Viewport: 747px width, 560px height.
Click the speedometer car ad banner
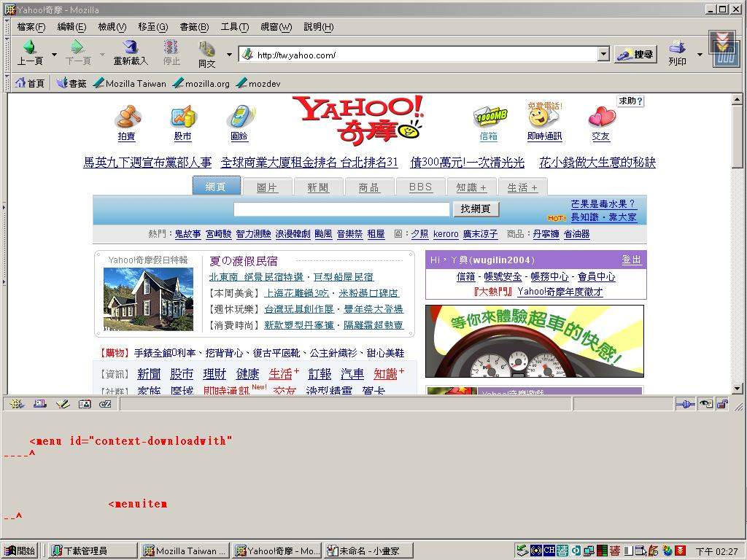coord(535,341)
